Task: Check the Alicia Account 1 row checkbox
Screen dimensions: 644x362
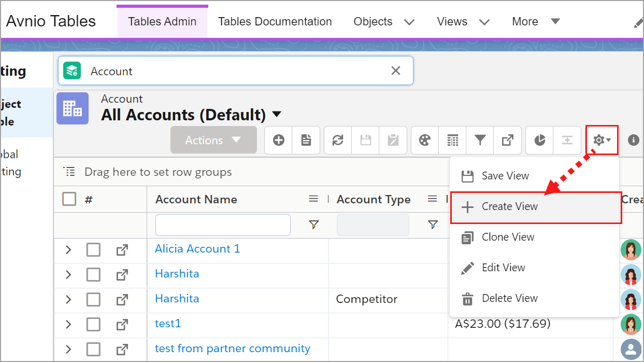Action: coord(93,250)
